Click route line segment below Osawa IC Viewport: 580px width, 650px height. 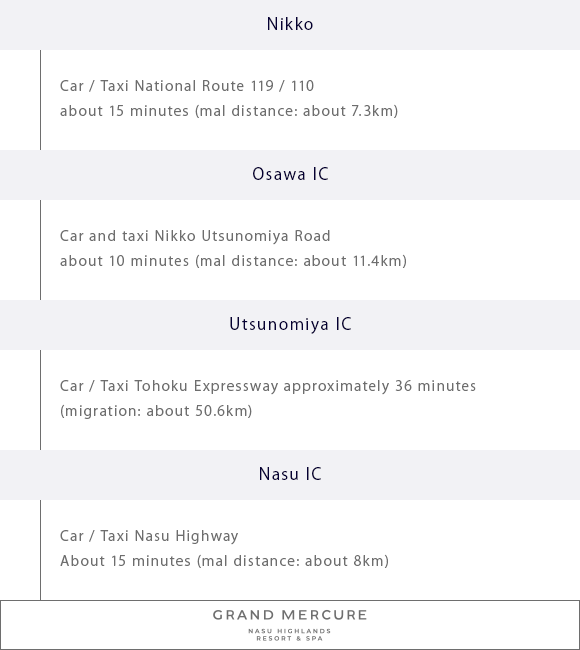coord(40,250)
